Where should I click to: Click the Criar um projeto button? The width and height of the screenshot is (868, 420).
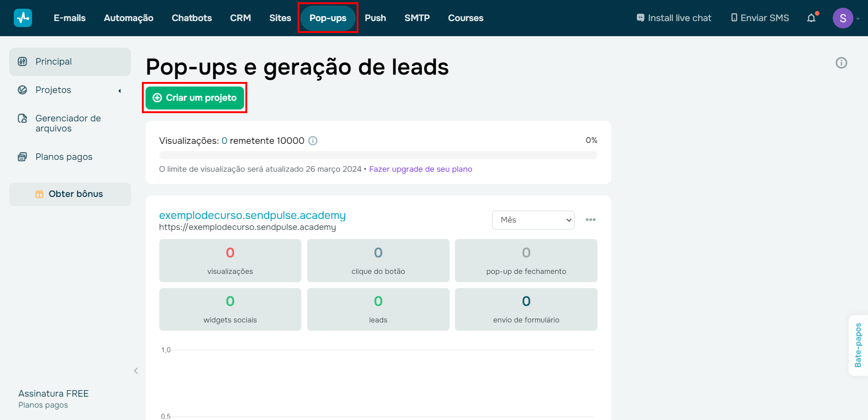point(195,98)
